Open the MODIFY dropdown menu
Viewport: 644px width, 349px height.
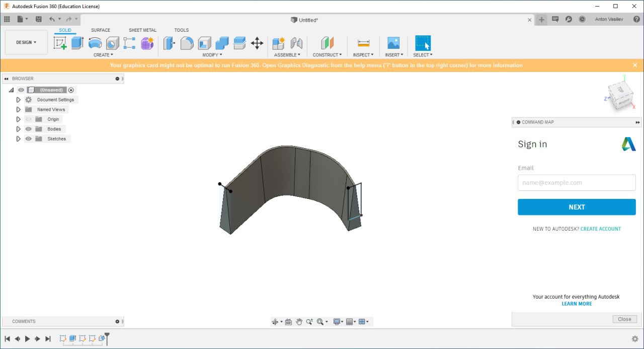pyautogui.click(x=212, y=55)
